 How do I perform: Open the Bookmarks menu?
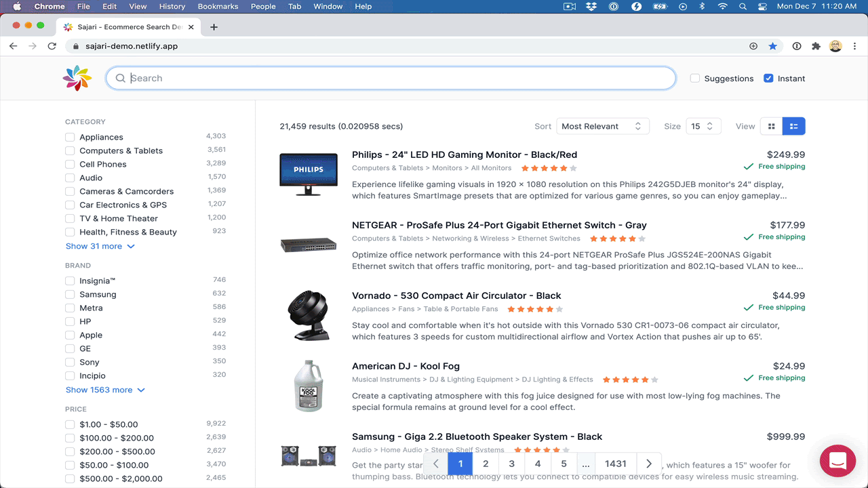point(218,6)
